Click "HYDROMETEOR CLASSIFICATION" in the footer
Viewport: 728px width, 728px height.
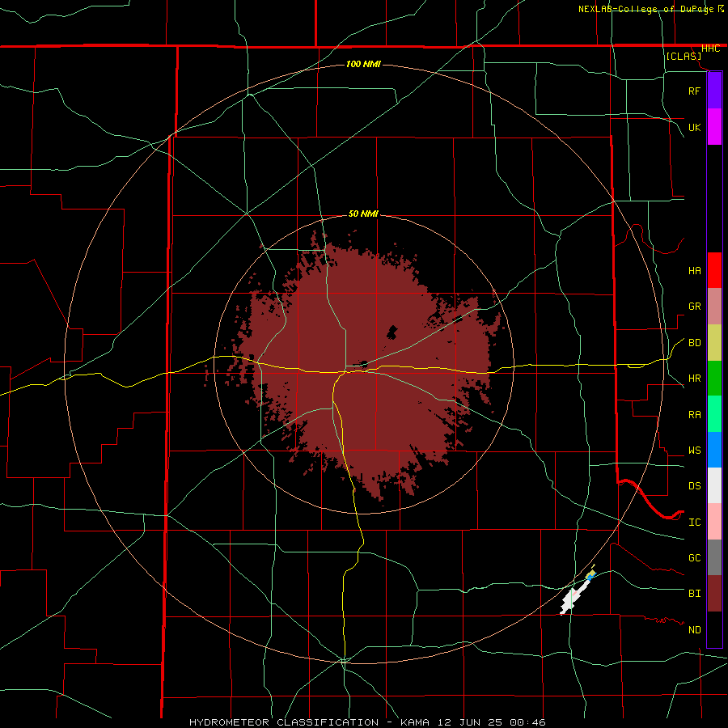(x=284, y=722)
